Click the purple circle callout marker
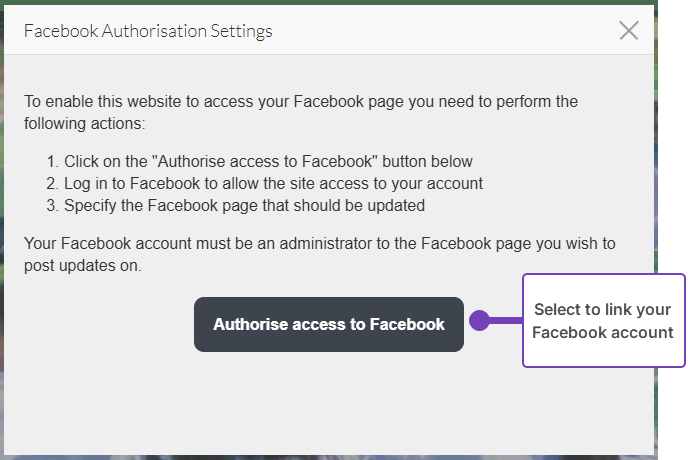Viewport: 688px width, 460px height. tap(479, 321)
